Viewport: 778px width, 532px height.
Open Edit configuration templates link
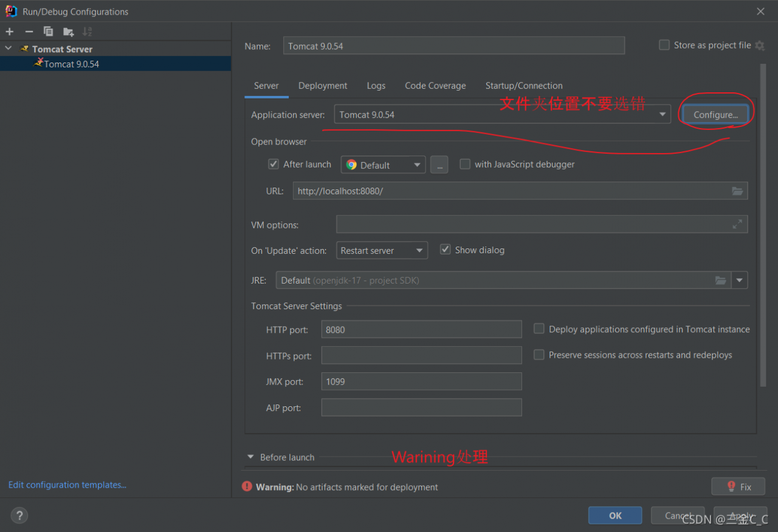point(67,485)
